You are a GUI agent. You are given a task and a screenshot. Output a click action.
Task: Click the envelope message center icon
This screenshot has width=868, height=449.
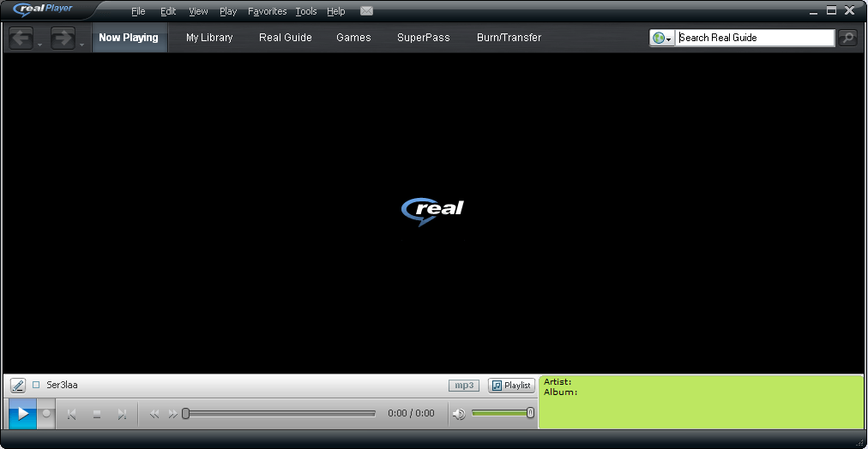tap(366, 11)
